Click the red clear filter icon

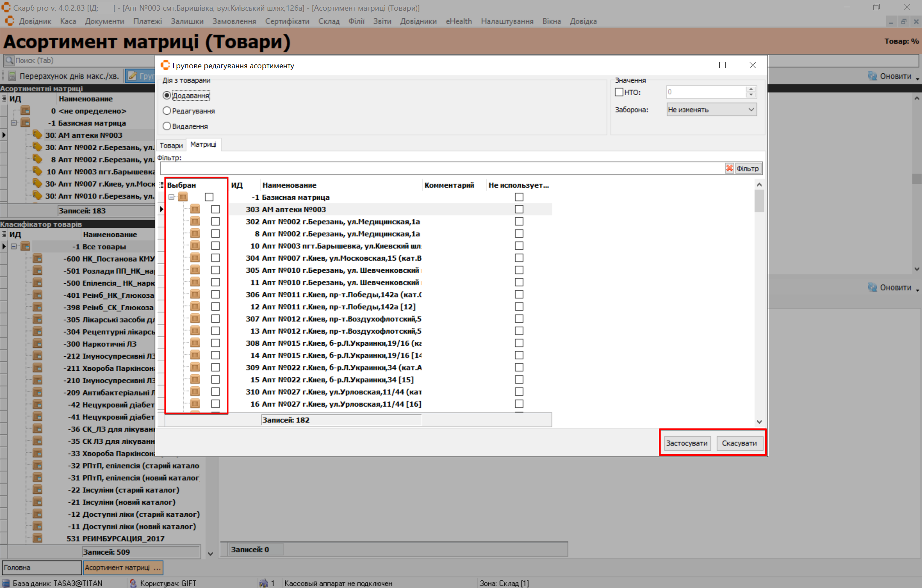pos(729,169)
